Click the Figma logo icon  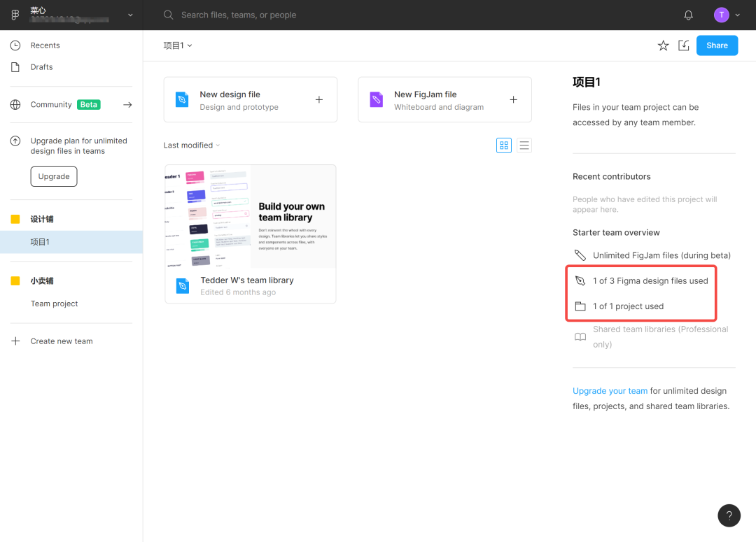[15, 15]
